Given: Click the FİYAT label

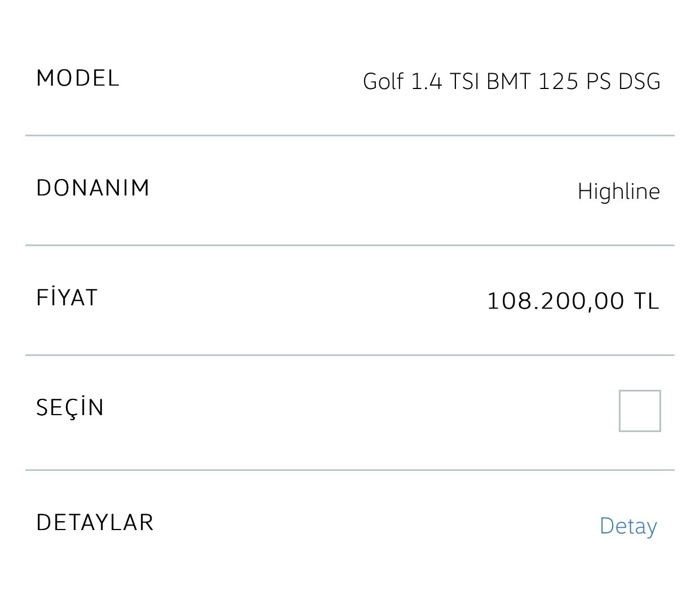Looking at the screenshot, I should coord(67,297).
